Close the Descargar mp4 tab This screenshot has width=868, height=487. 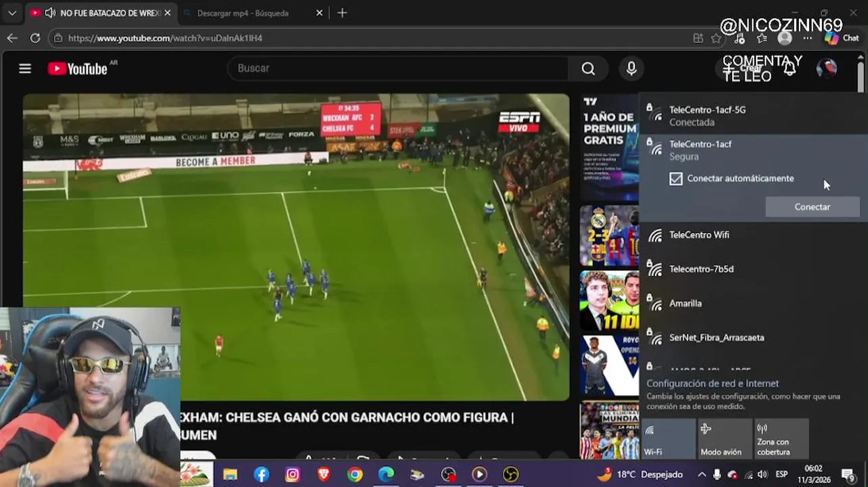click(x=319, y=13)
